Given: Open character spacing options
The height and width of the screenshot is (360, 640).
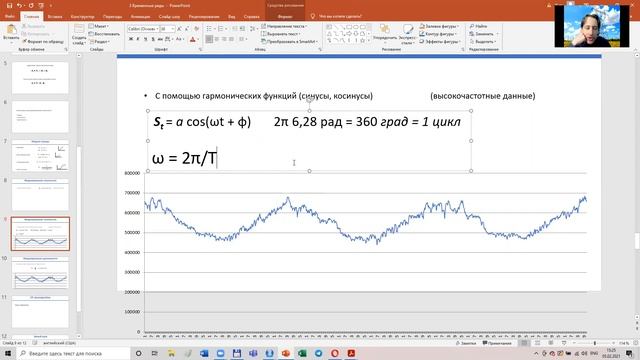Looking at the screenshot, I should coord(169,39).
